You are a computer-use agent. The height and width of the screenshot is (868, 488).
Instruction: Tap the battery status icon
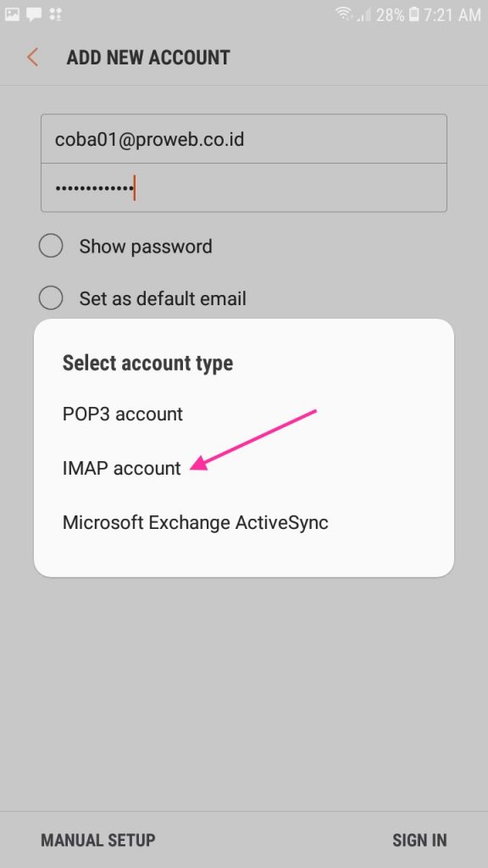pos(413,14)
